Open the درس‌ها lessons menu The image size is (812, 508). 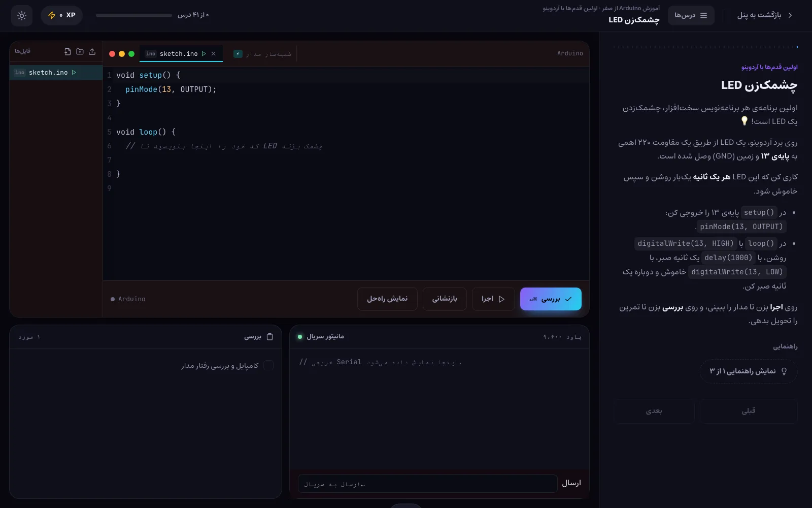691,15
